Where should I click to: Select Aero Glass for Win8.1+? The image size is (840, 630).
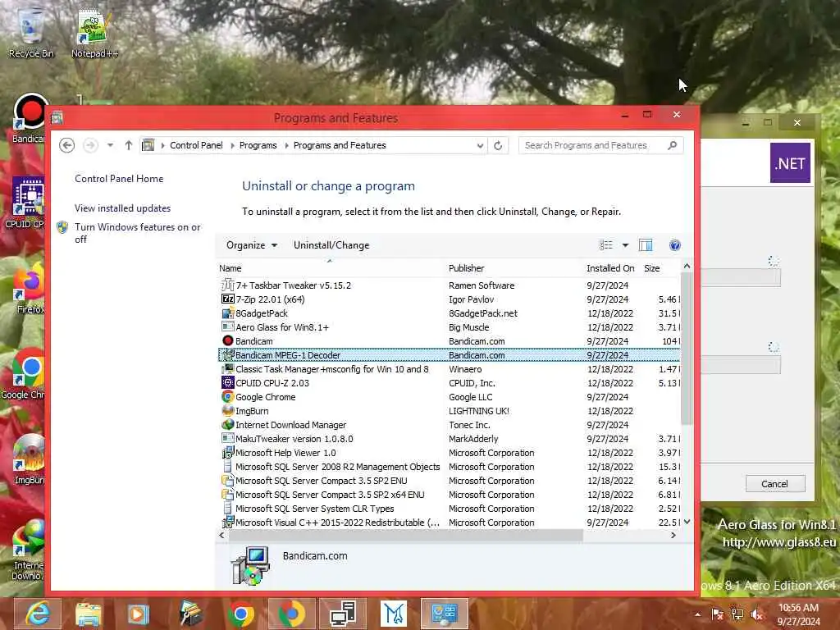[x=449, y=327]
